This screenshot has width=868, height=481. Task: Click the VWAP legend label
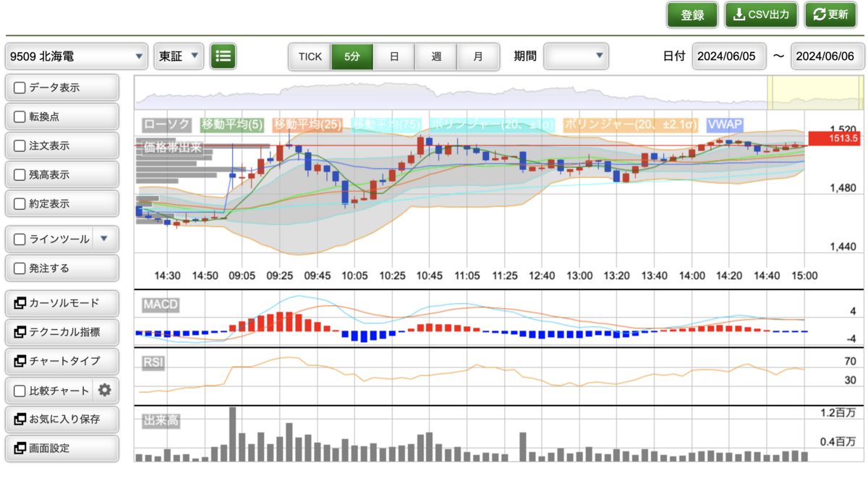pyautogui.click(x=726, y=125)
